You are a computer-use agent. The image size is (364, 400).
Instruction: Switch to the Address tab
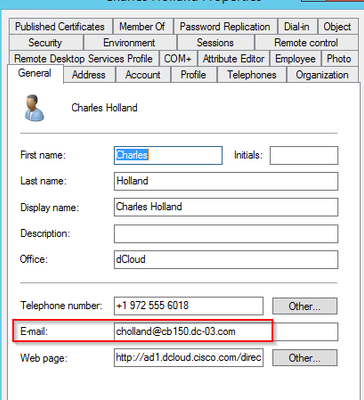click(89, 75)
